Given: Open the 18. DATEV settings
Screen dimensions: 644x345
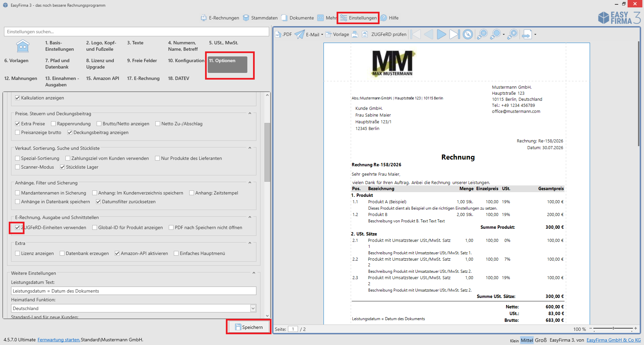Looking at the screenshot, I should 179,78.
